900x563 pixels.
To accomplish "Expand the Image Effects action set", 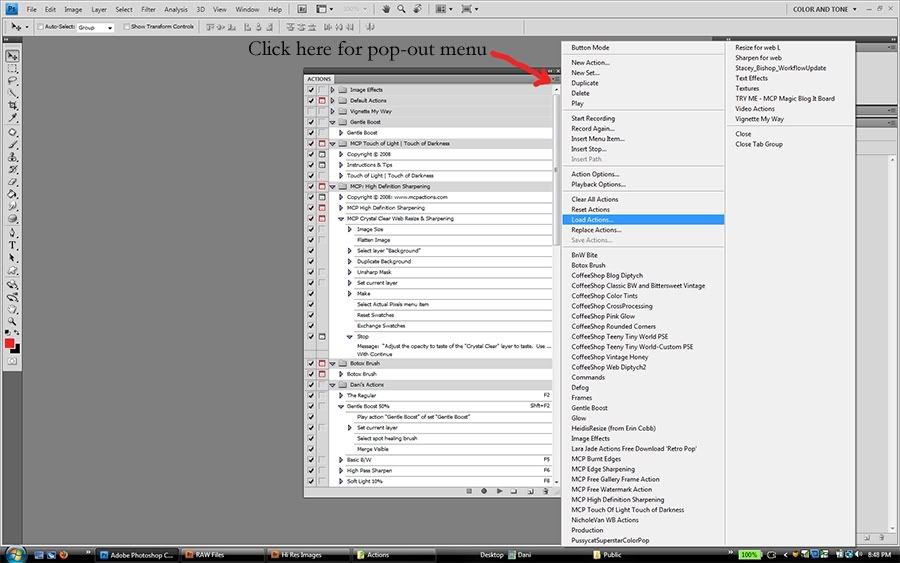I will click(x=332, y=90).
